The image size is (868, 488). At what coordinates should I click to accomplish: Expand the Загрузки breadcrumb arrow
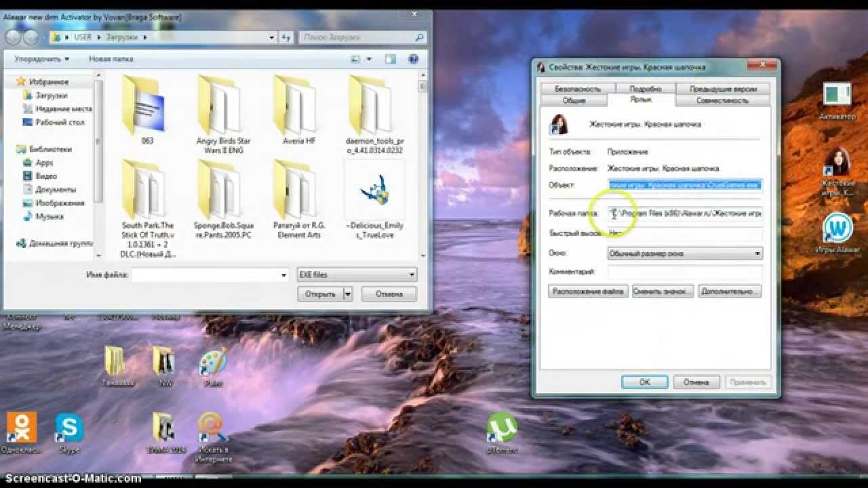[144, 37]
